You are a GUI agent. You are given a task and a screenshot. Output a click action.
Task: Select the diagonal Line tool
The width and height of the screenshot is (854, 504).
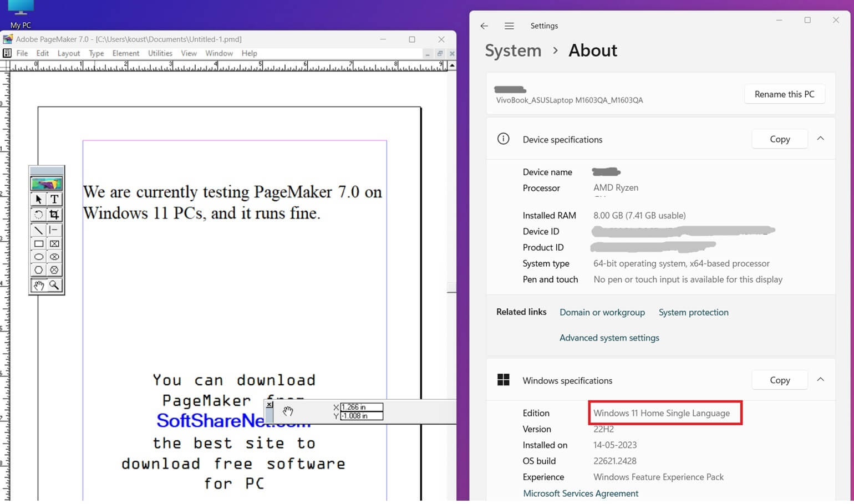point(38,230)
